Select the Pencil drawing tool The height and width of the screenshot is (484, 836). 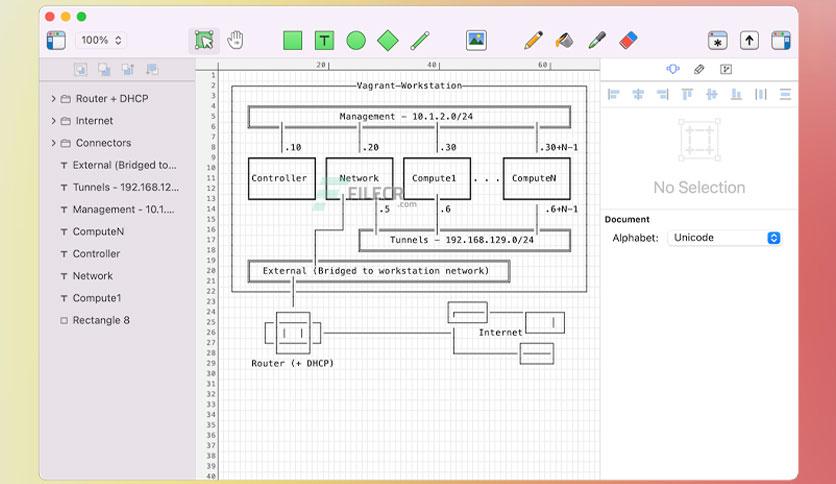click(533, 41)
